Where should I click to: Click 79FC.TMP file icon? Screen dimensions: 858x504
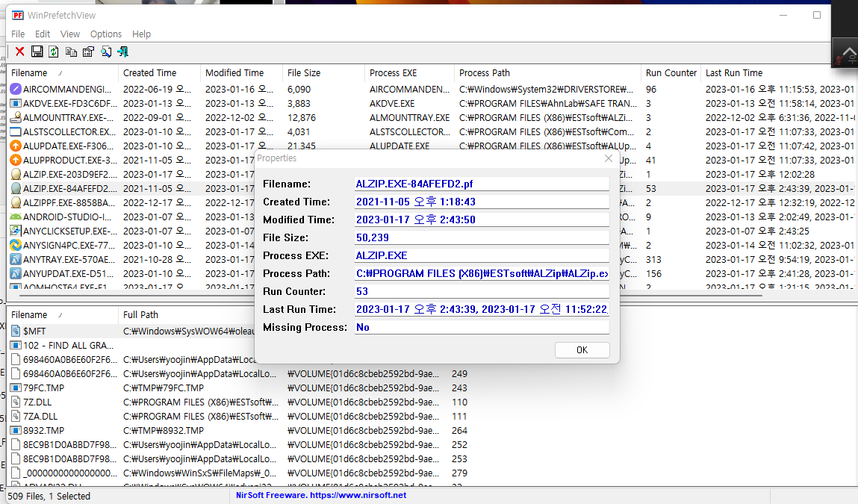(x=16, y=388)
